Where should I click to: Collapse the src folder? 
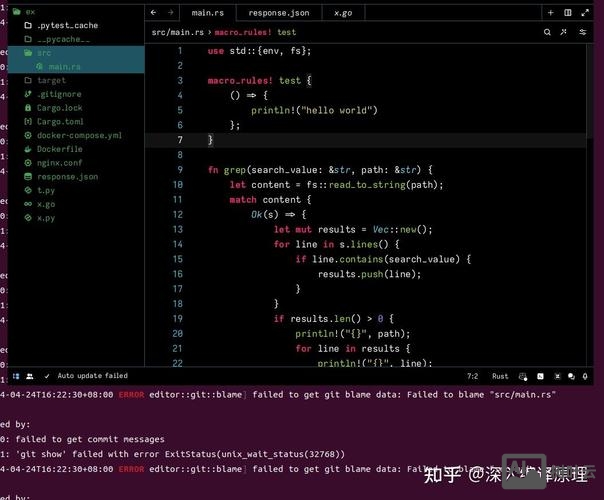28,53
